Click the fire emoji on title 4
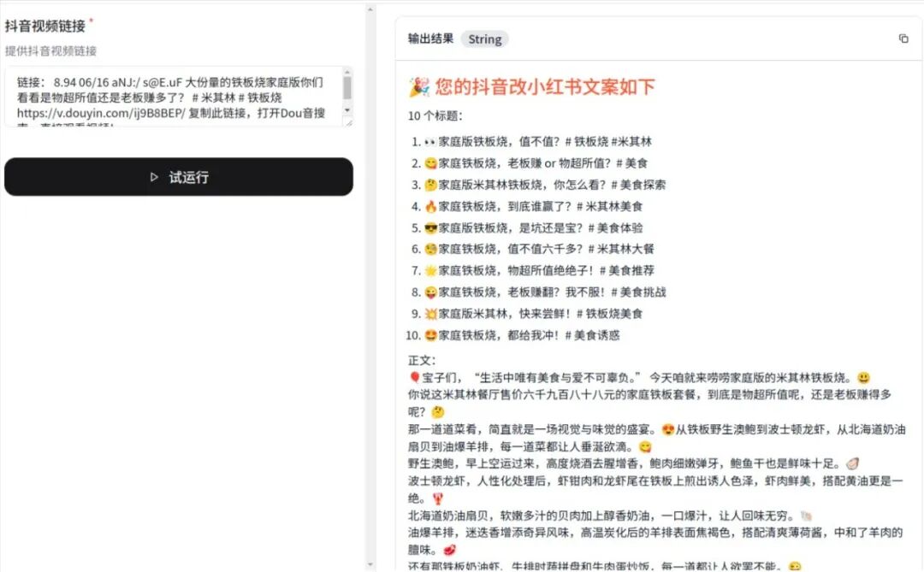This screenshot has width=924, height=572. [x=430, y=207]
